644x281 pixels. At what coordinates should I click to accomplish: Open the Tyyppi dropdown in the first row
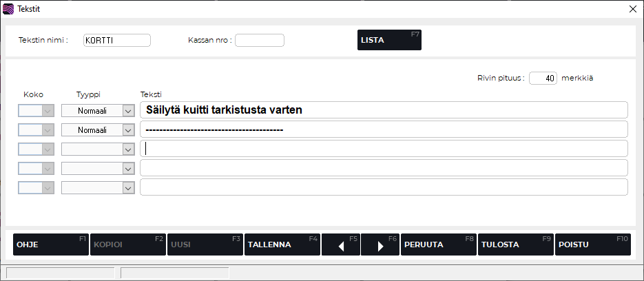click(127, 110)
